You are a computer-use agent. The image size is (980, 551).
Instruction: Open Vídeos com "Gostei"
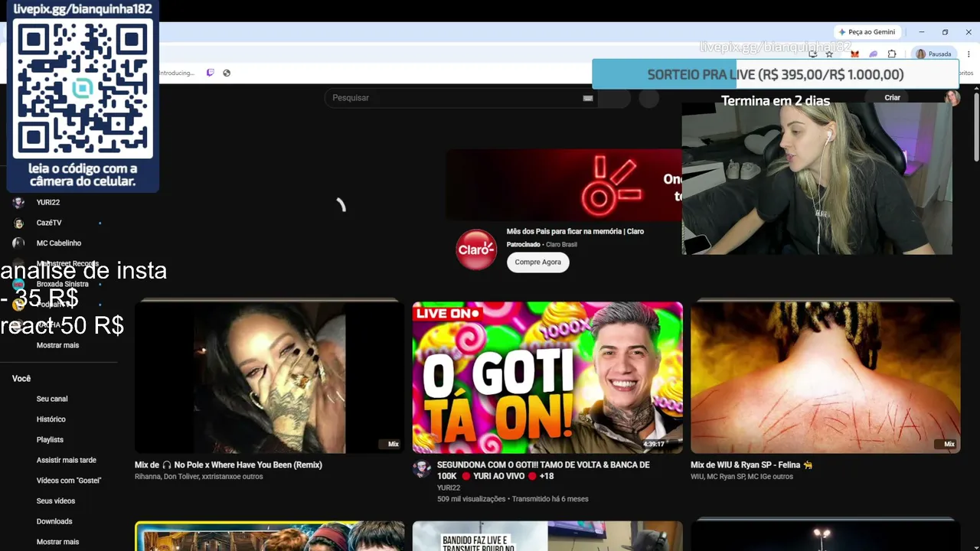tap(69, 481)
